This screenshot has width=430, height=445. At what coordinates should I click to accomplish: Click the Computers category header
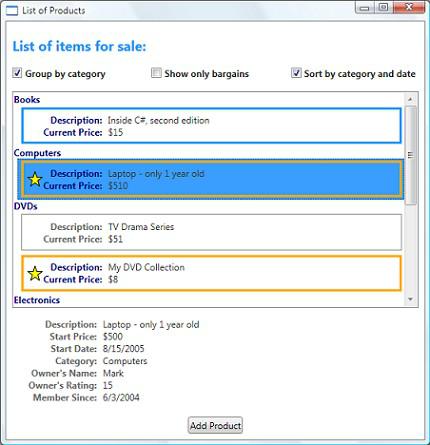click(37, 153)
